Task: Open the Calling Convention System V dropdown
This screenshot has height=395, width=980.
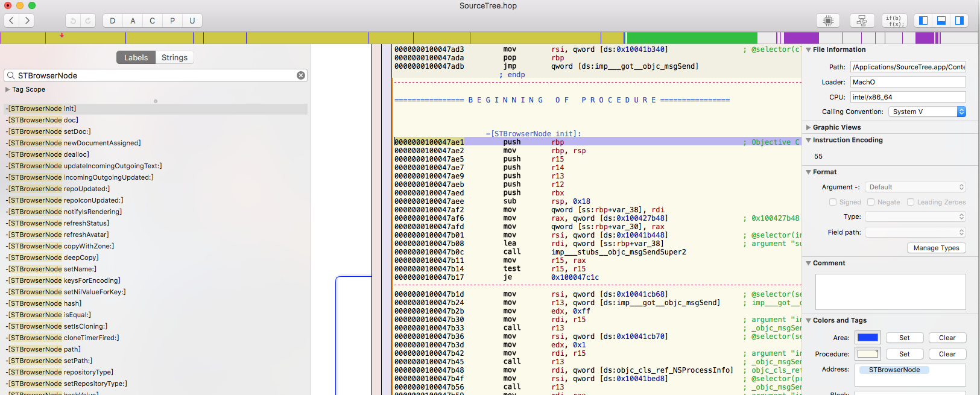Action: tap(927, 112)
